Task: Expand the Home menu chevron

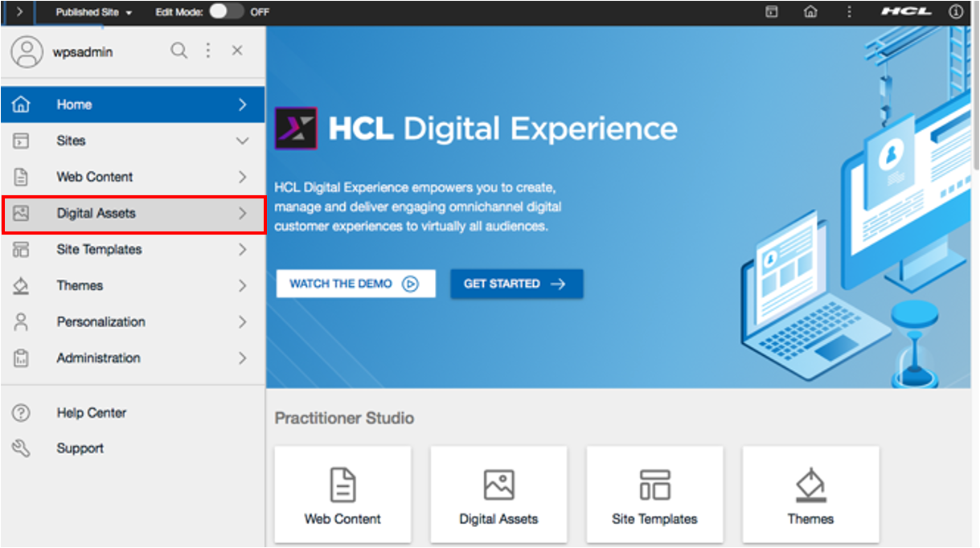Action: (242, 104)
